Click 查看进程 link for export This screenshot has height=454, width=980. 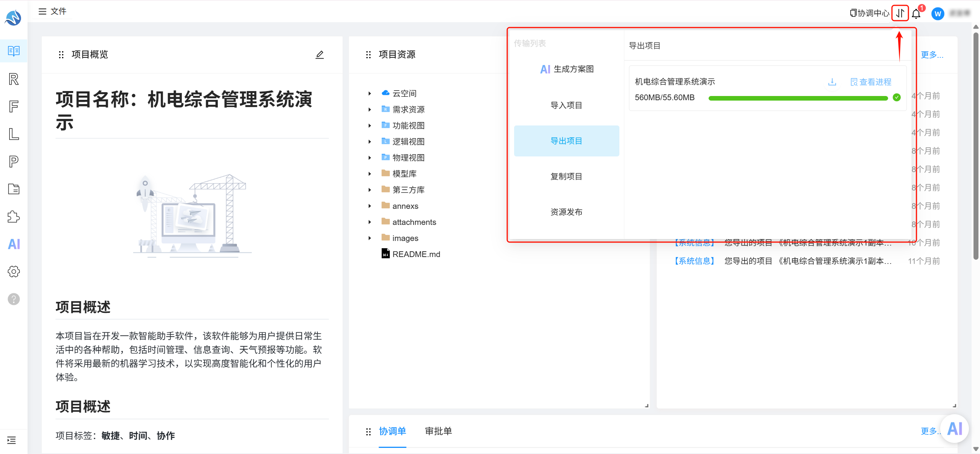tap(871, 82)
